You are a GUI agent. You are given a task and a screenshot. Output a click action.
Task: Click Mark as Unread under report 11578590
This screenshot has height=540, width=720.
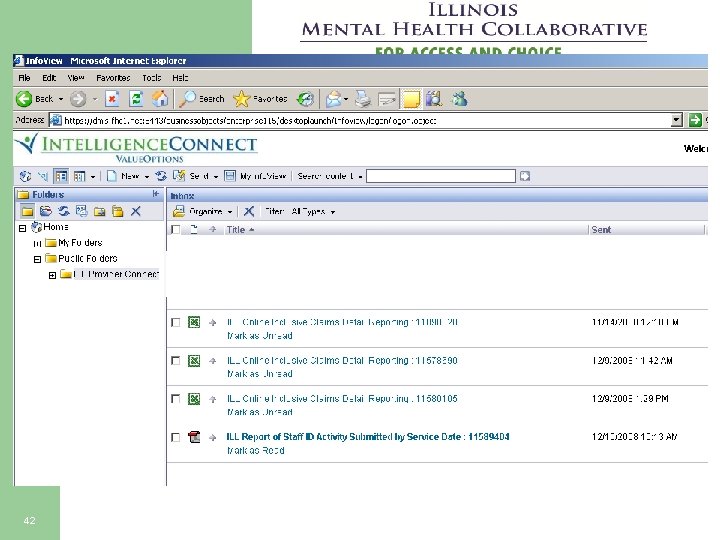coord(260,374)
